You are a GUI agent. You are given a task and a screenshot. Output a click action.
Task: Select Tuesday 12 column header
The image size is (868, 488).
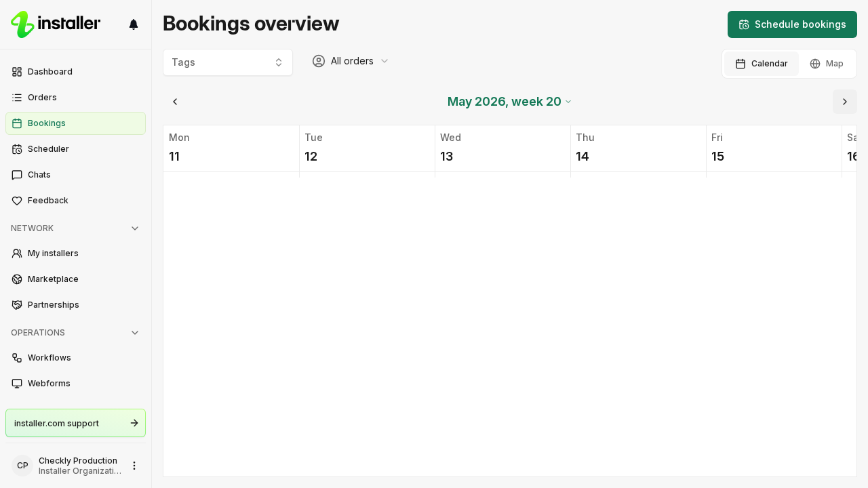pos(367,148)
